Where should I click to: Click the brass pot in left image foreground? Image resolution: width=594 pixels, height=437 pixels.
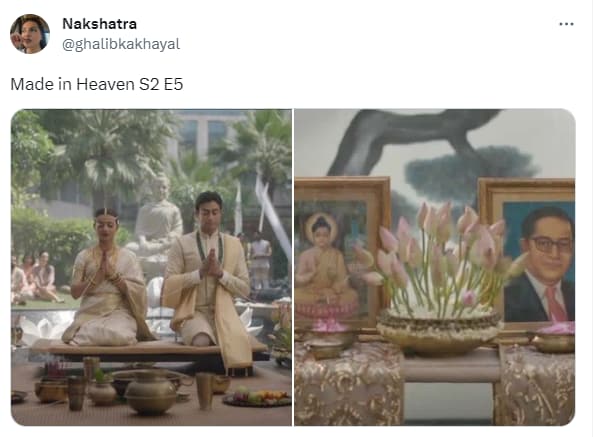pyautogui.click(x=151, y=393)
